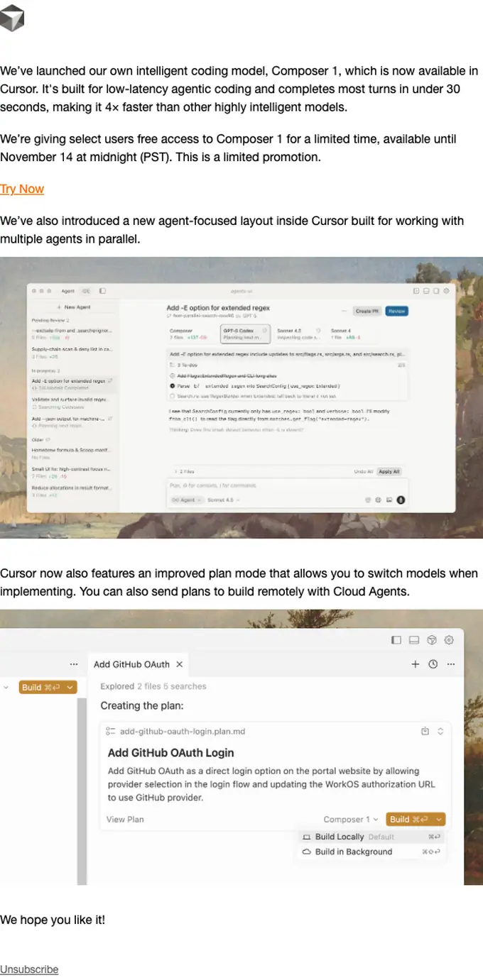
Task: Click the Create PR button
Action: coord(367,311)
